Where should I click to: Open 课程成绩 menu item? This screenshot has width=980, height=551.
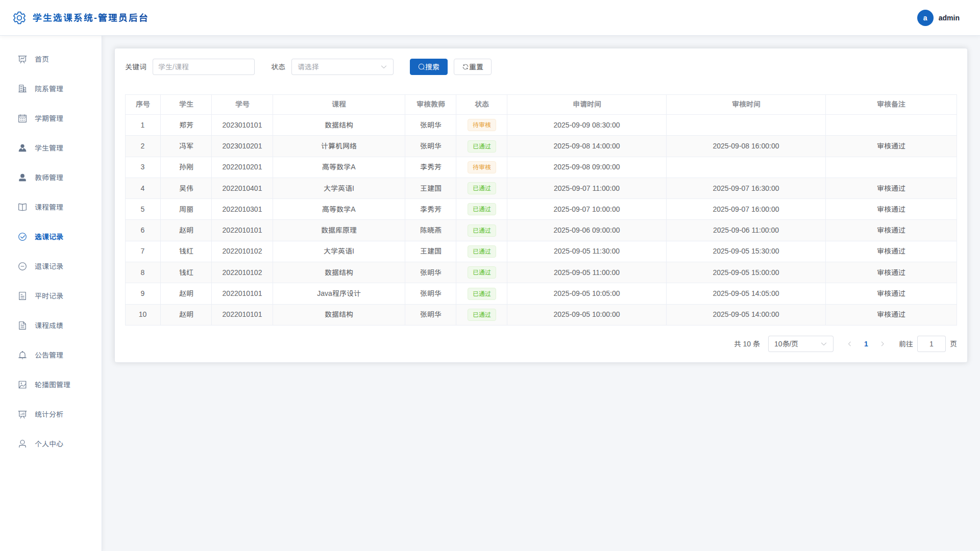51,325
